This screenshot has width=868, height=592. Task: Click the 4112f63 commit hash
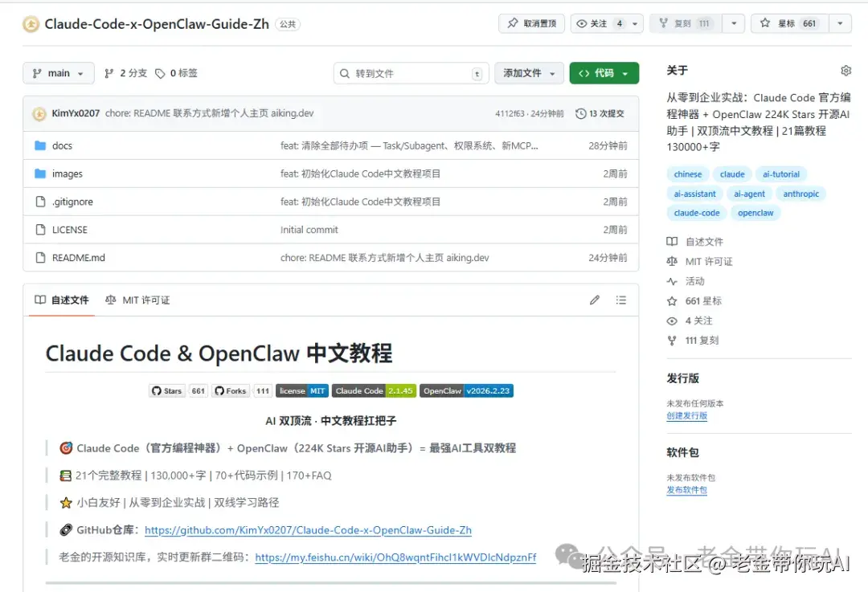pyautogui.click(x=510, y=113)
